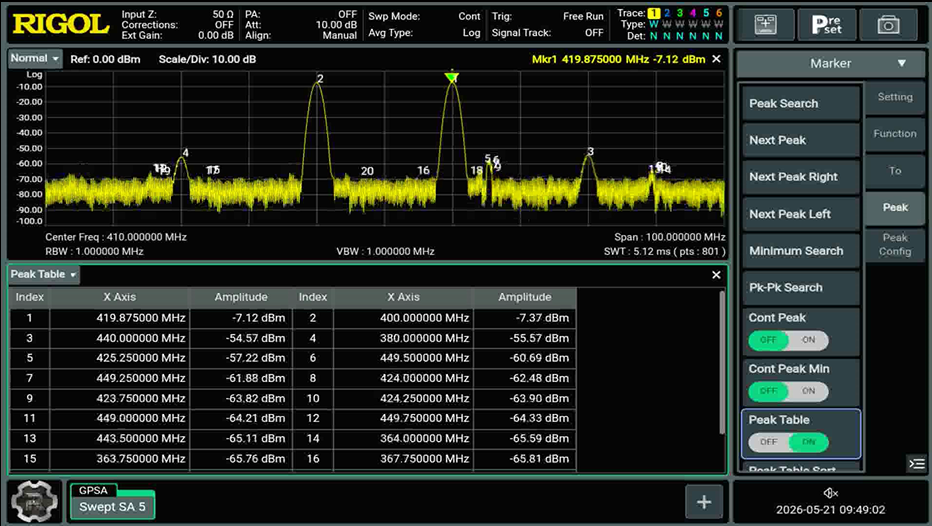Click the Preset button

[827, 24]
